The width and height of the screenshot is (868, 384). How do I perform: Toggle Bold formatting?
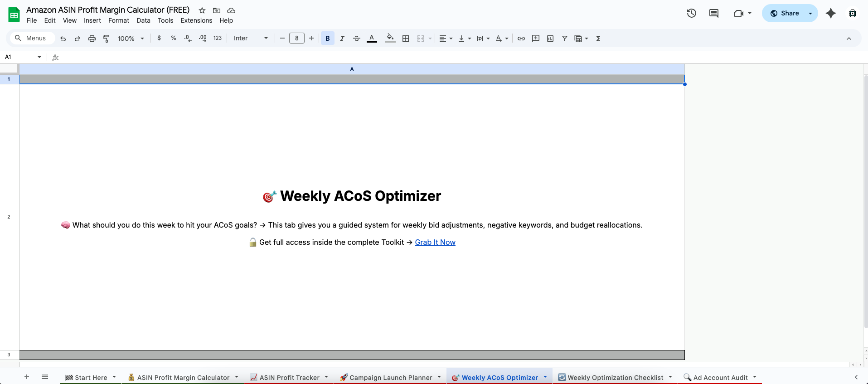point(328,39)
